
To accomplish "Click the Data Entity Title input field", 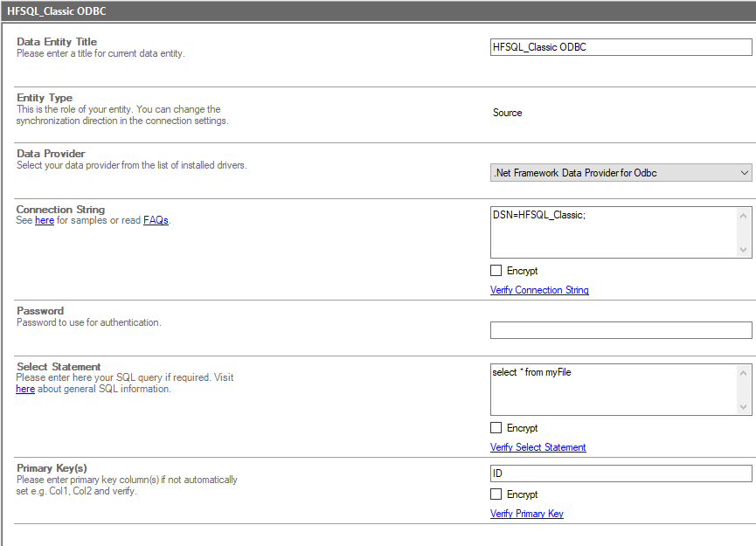I will tap(621, 47).
